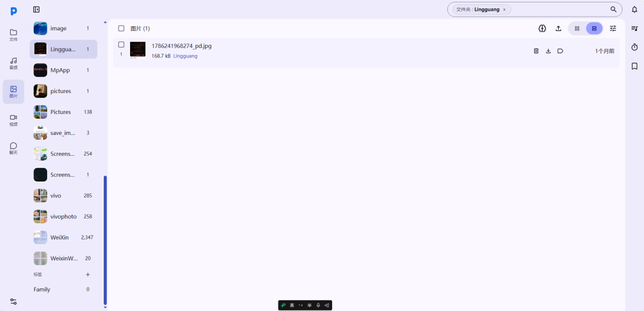644x311 pixels.
Task: Toggle IME 半 width mode
Action: [309, 305]
